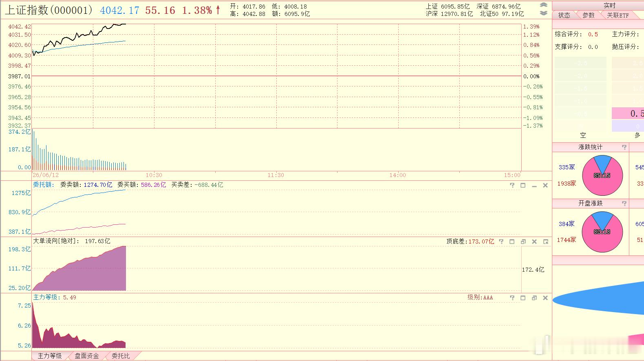Maximize the 主力等级 panel
This screenshot has height=361, width=644.
(523, 298)
